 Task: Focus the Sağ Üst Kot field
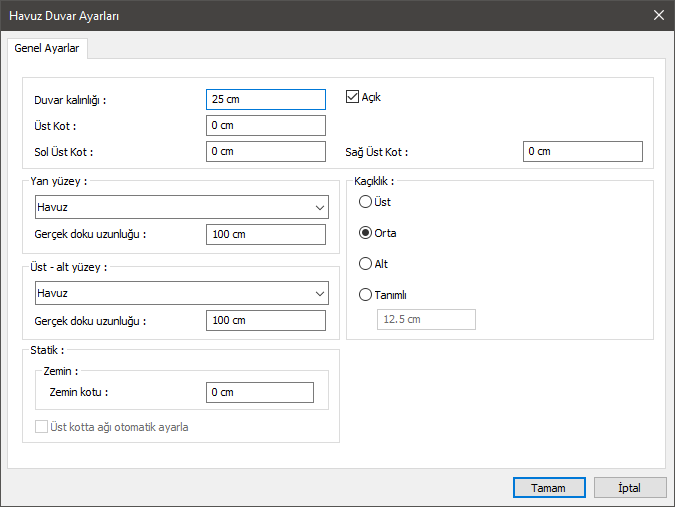[582, 151]
